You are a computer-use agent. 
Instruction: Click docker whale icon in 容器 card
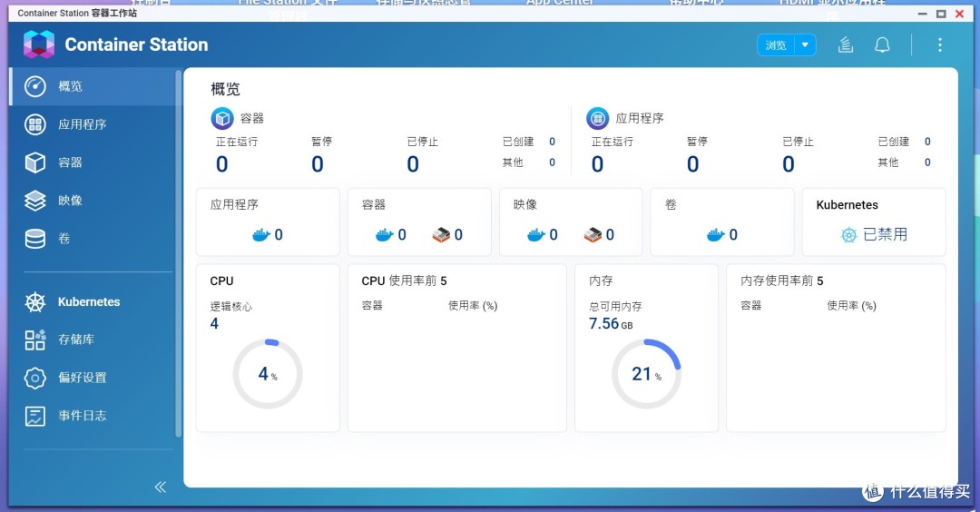point(385,235)
